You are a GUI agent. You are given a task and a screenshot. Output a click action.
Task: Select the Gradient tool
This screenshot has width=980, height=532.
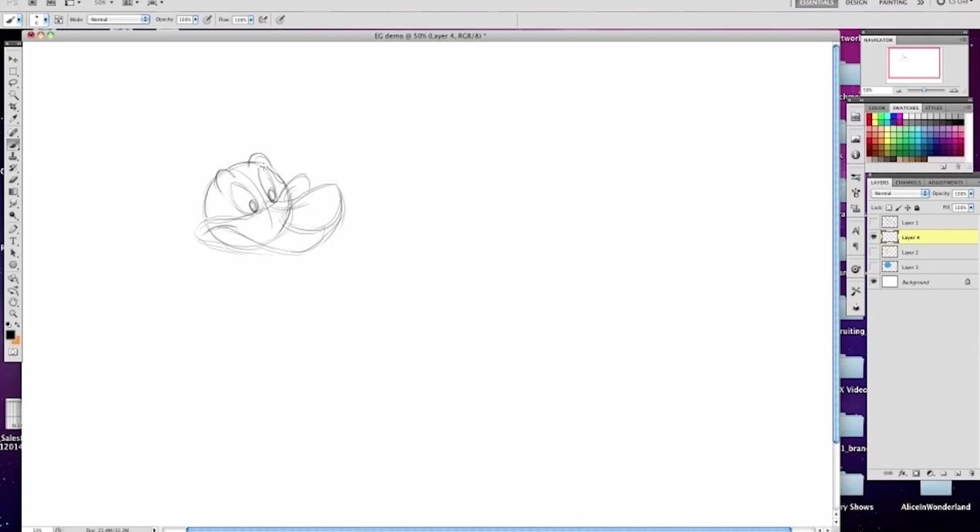[13, 192]
